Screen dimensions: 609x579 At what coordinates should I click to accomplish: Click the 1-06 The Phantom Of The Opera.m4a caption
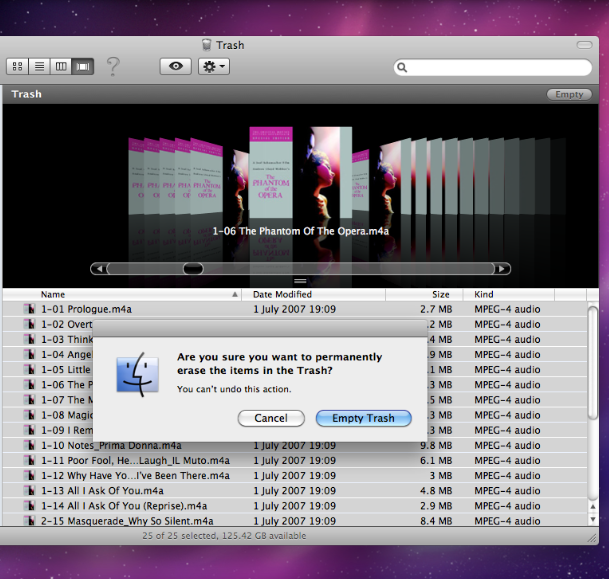pyautogui.click(x=300, y=231)
